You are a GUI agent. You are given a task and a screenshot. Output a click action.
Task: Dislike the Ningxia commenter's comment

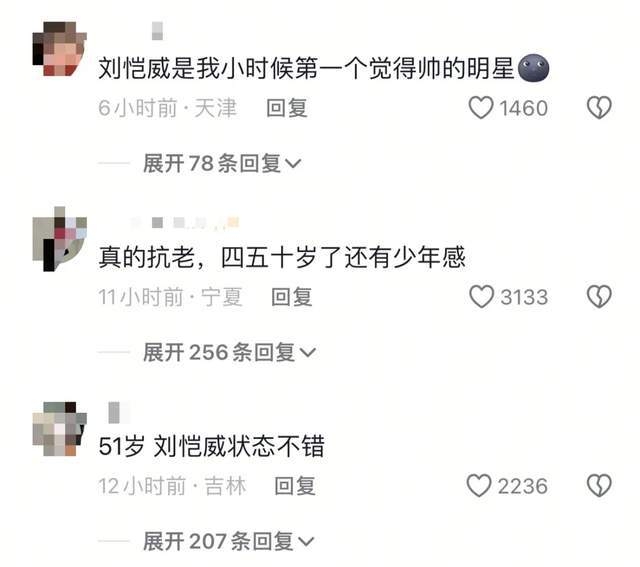pyautogui.click(x=599, y=296)
